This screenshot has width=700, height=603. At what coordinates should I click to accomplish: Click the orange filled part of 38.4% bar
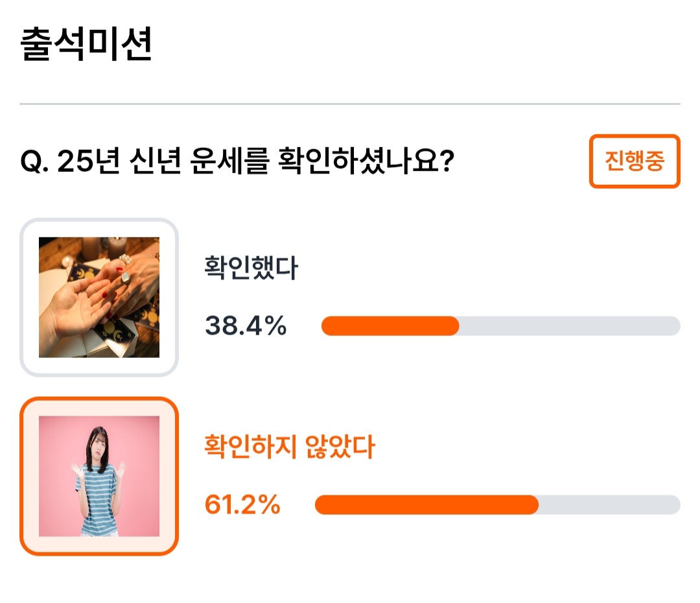[390, 325]
